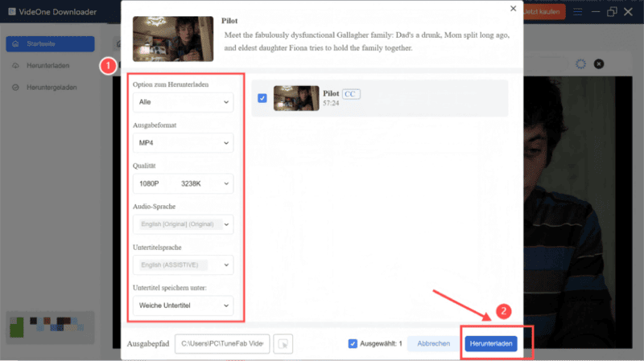The width and height of the screenshot is (644, 361).
Task: Click the VideOne Downloader app logo
Action: pyautogui.click(x=14, y=12)
